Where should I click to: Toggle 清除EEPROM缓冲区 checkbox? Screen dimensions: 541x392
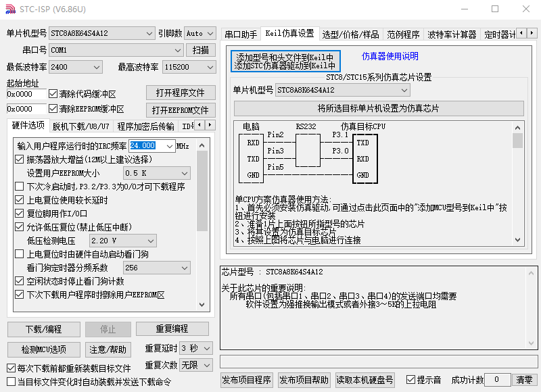(53, 109)
